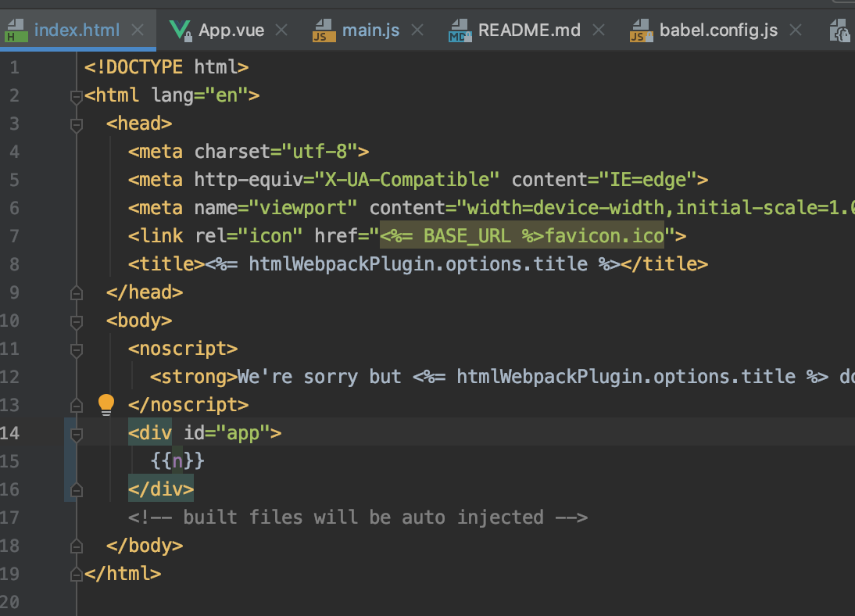This screenshot has width=855, height=616.
Task: Collapse the html tag fold on line 2
Action: [x=77, y=97]
